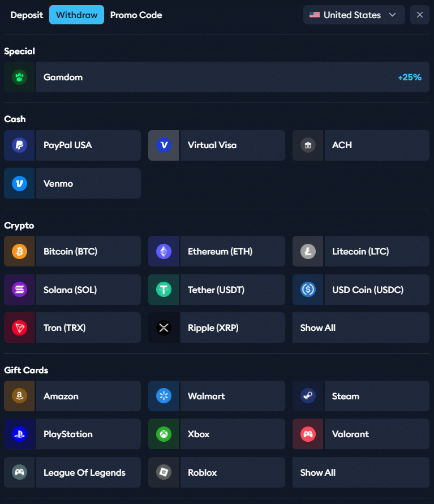Choose the Amazon gift card option
Image resolution: width=434 pixels, height=504 pixels.
(x=72, y=396)
